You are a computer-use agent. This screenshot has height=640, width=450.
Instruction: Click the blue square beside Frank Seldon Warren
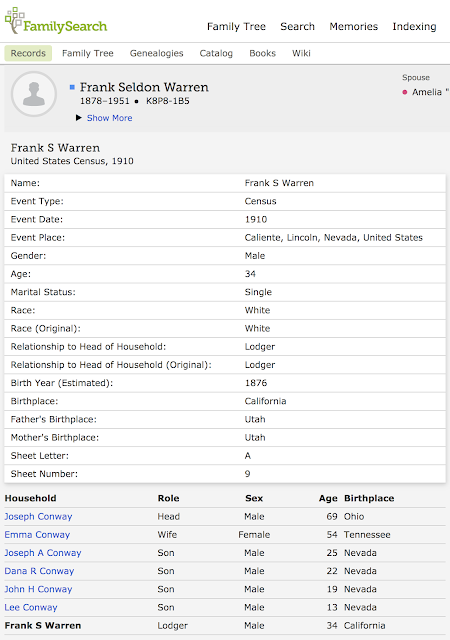pos(72,87)
